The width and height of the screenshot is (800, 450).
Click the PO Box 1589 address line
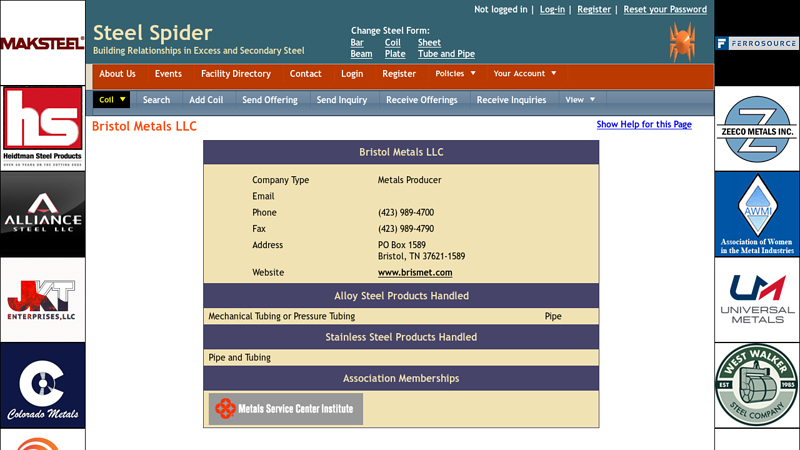point(402,245)
